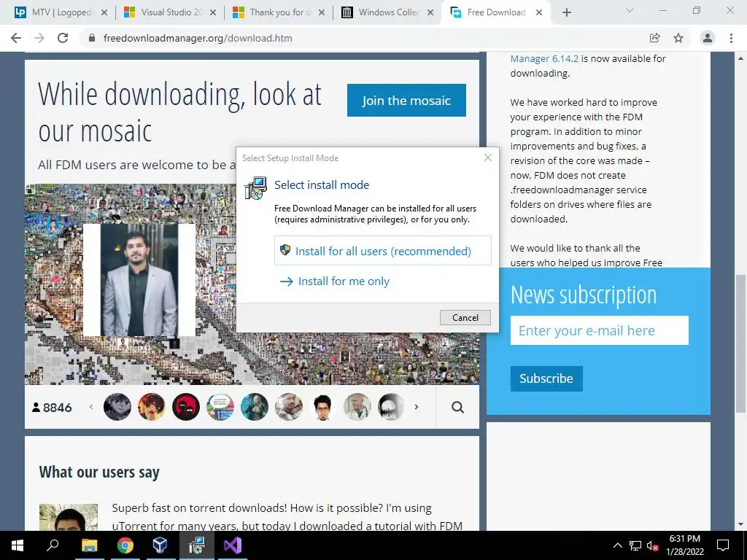Viewport: 747px width, 560px height.
Task: Select first dark anime avatar thumbnail
Action: [x=117, y=407]
